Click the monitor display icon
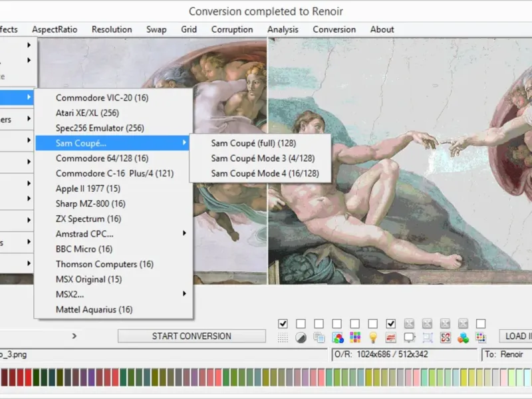This screenshot has width=532, height=399. [409, 338]
